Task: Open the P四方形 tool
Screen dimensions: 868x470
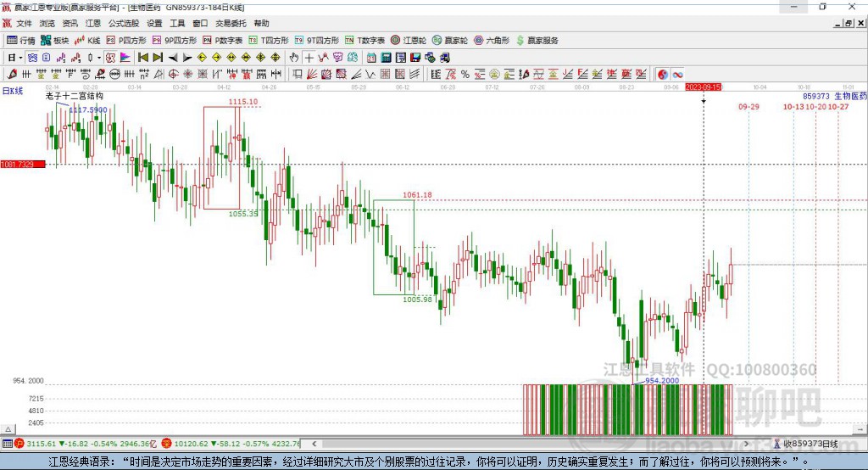Action: [125, 41]
